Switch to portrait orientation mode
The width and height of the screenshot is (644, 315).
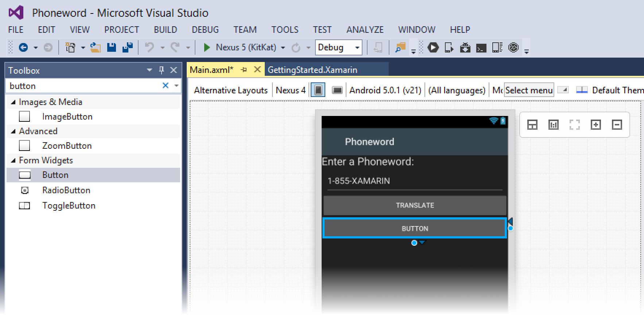[x=318, y=90]
